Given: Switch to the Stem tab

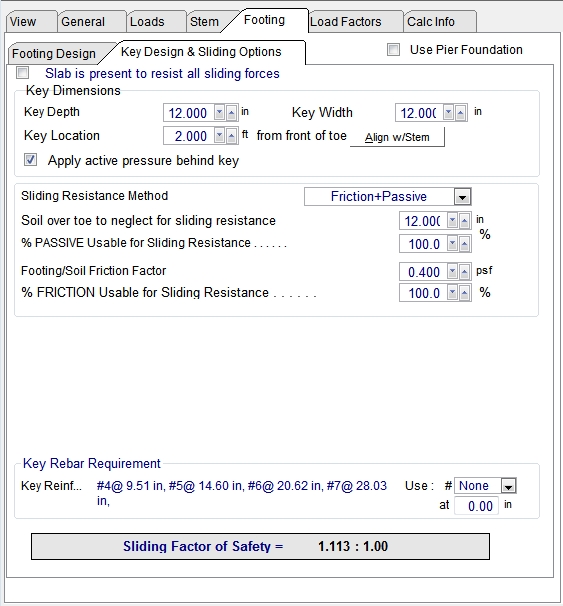Looking at the screenshot, I should 204,22.
